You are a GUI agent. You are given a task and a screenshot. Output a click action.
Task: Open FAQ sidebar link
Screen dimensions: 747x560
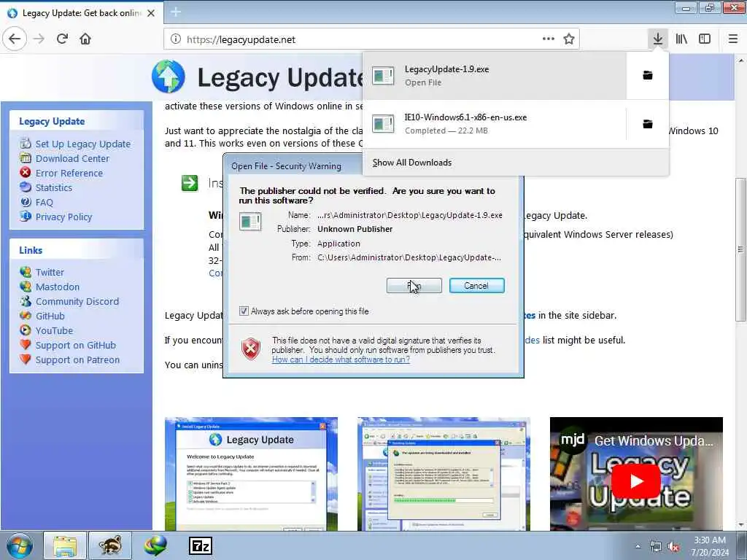coord(44,203)
